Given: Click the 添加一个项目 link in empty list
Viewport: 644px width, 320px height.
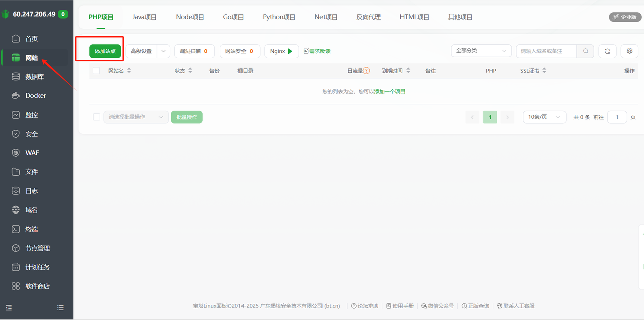Looking at the screenshot, I should coord(389,92).
